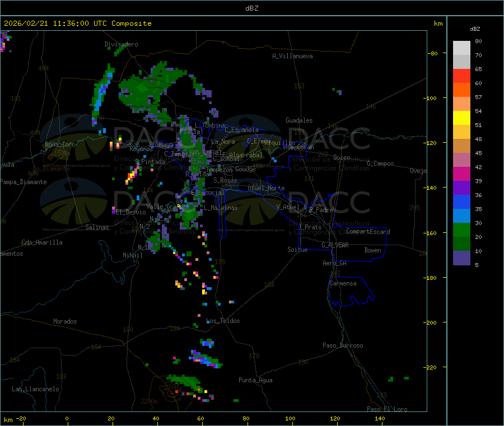
Task: Click the 'La_Nora' location label
Action: tap(223, 142)
